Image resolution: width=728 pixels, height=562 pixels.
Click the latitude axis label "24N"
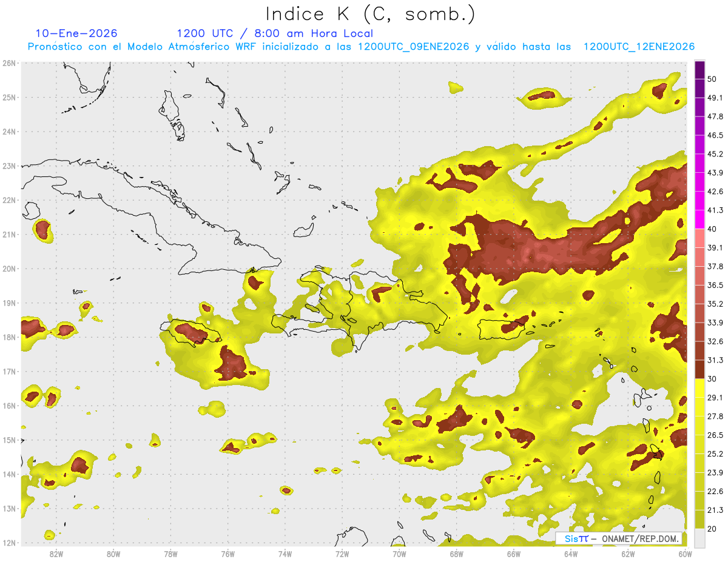tap(9, 132)
